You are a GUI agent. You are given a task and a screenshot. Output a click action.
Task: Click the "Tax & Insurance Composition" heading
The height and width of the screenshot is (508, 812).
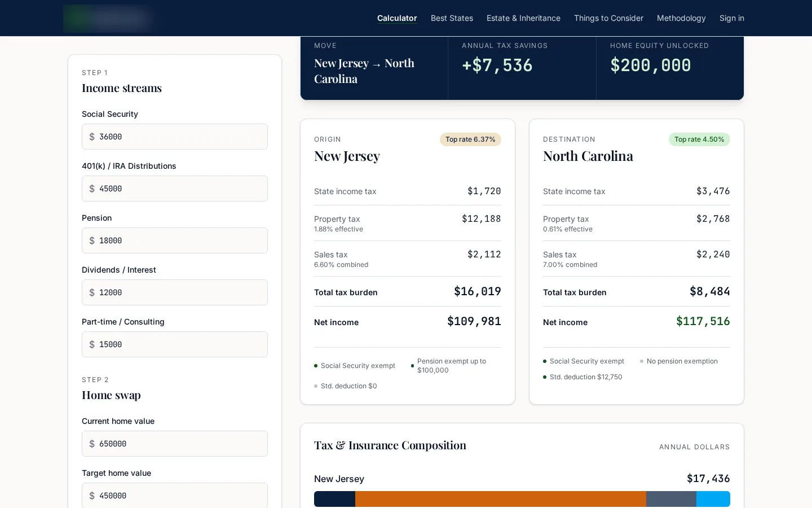click(x=390, y=445)
